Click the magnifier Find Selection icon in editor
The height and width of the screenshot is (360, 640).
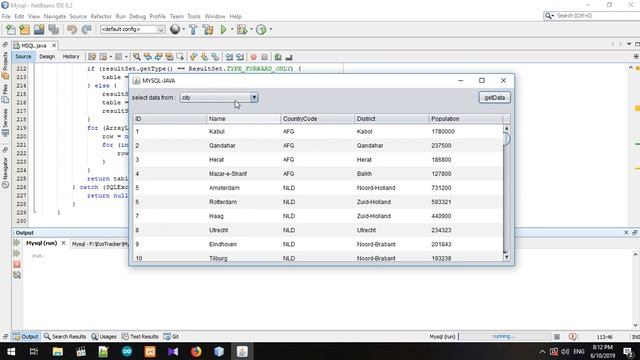(x=137, y=57)
